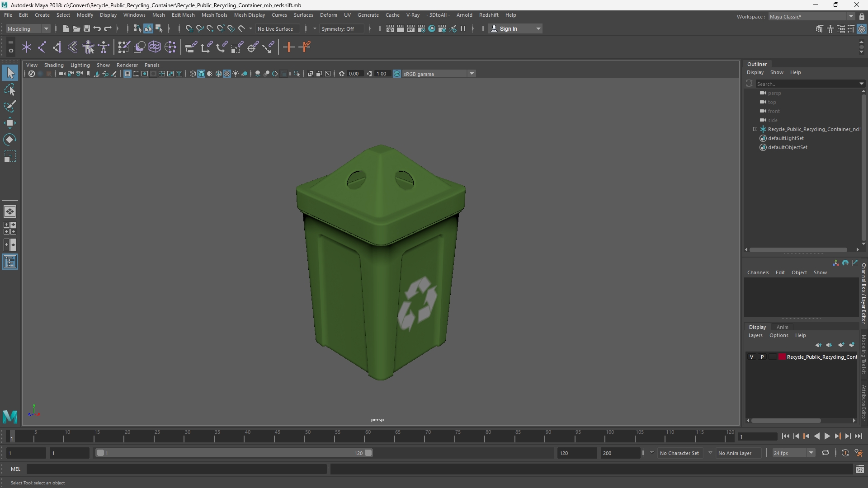The image size is (868, 488).
Task: Click the Outliner horizontal scrollbar
Action: tap(798, 249)
